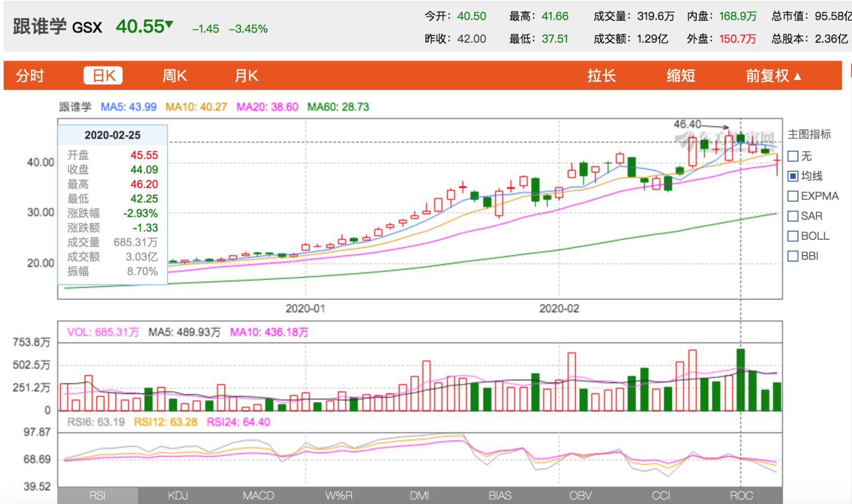
Task: Click the MA20: 38.60 legend label
Action: click(267, 107)
